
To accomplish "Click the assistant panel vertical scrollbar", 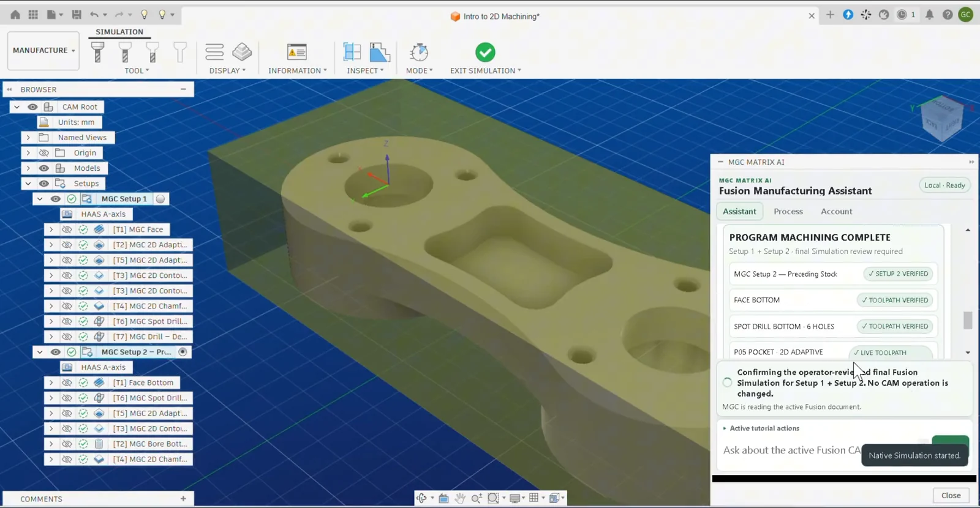I will (968, 320).
